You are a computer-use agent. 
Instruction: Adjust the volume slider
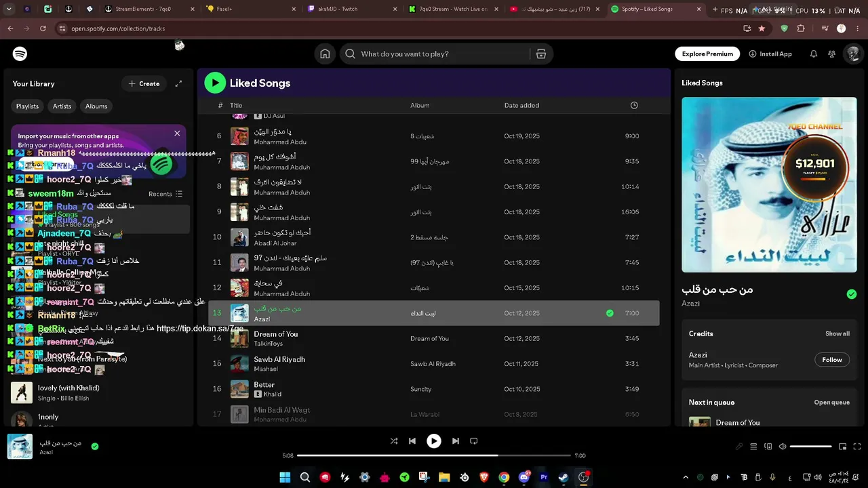point(811,447)
